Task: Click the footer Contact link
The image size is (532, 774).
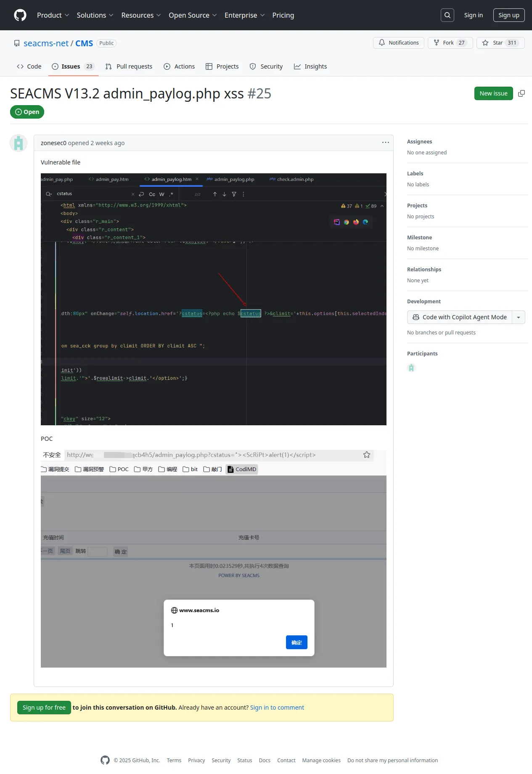Action: click(286, 760)
